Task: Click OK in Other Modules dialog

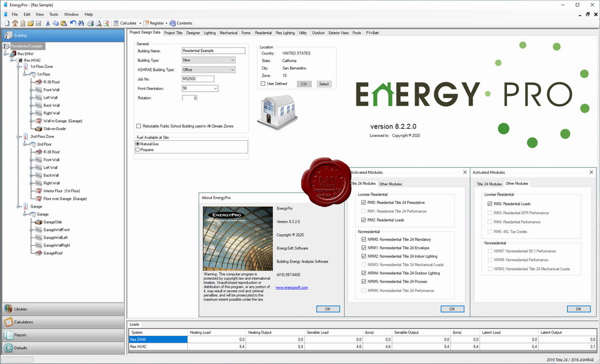Action: 578,309
